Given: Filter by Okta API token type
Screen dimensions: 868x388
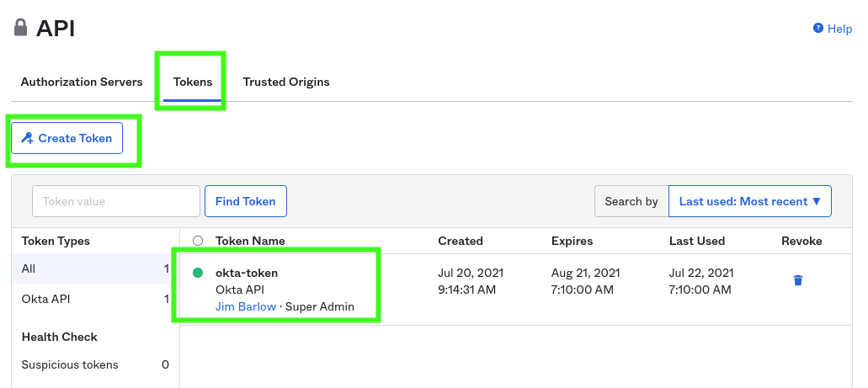Looking at the screenshot, I should click(x=96, y=299).
